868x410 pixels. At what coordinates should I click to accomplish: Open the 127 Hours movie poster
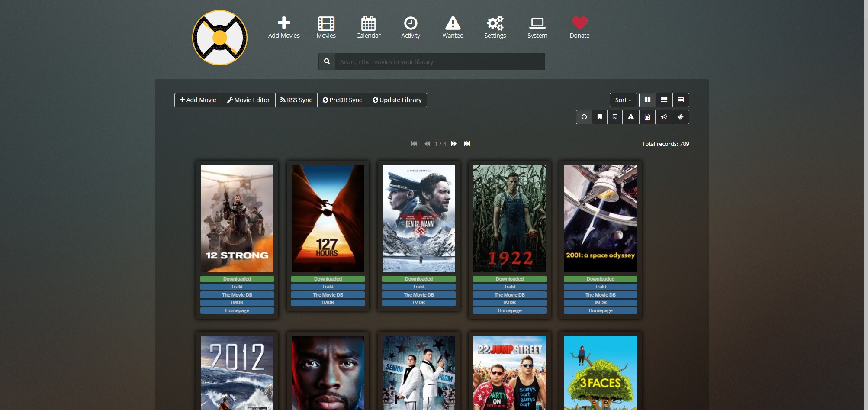click(x=328, y=219)
